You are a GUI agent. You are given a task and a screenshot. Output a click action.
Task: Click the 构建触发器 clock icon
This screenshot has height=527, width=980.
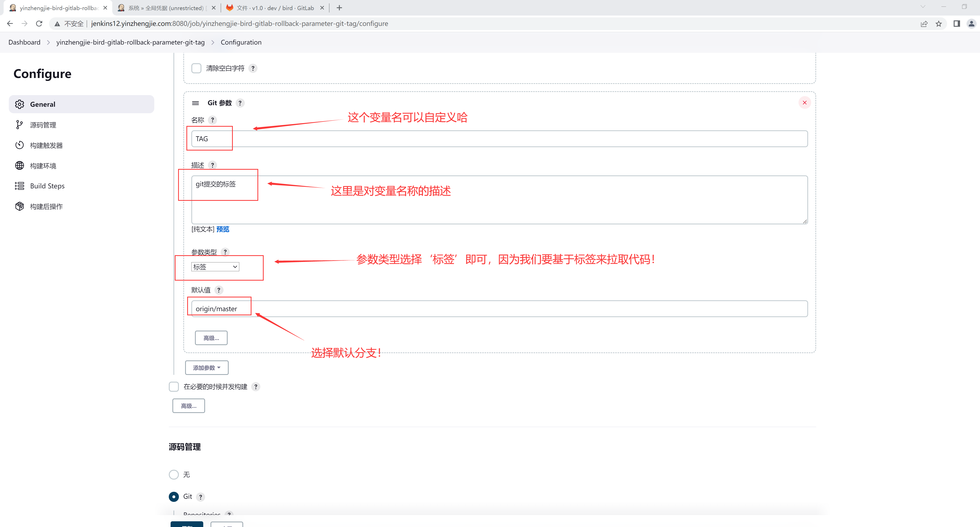pyautogui.click(x=19, y=145)
